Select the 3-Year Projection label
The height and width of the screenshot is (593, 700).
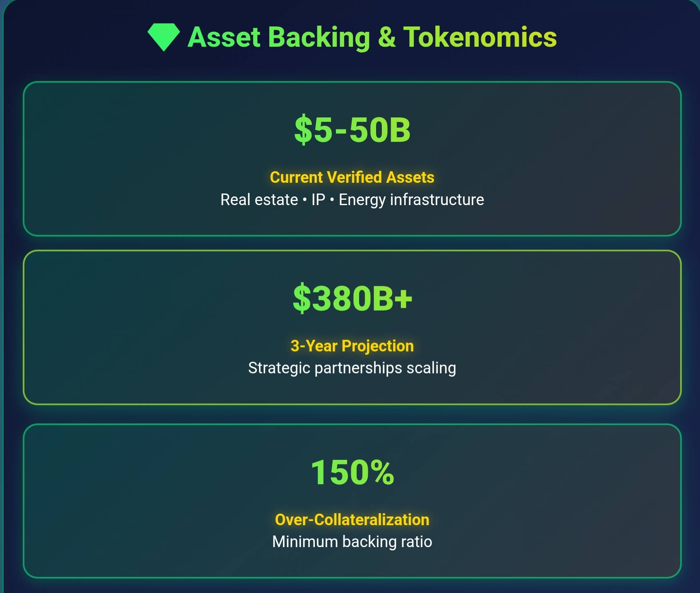tap(352, 346)
